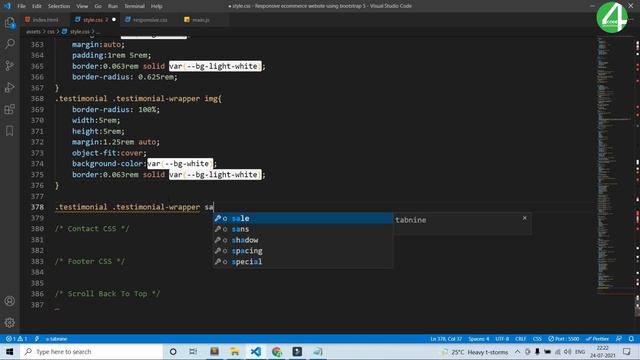The image size is (640, 360).
Task: Select the 'sale' suggestion
Action: click(302, 218)
